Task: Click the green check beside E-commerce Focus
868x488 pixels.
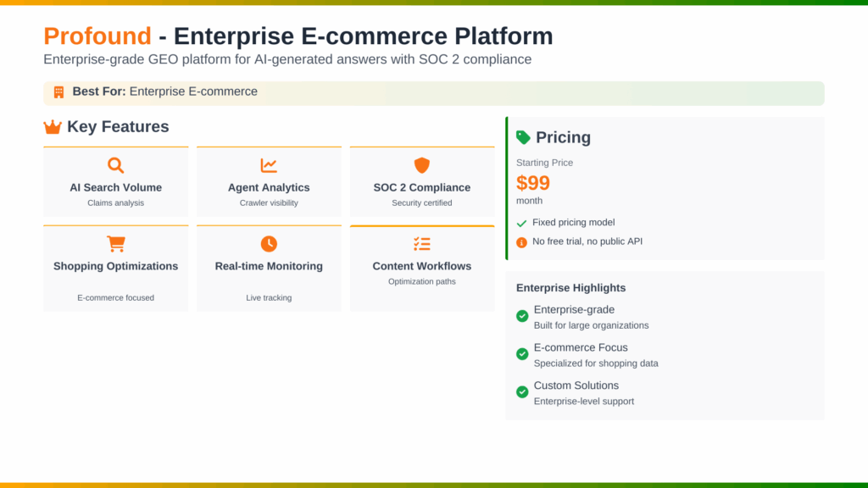Action: click(x=522, y=354)
